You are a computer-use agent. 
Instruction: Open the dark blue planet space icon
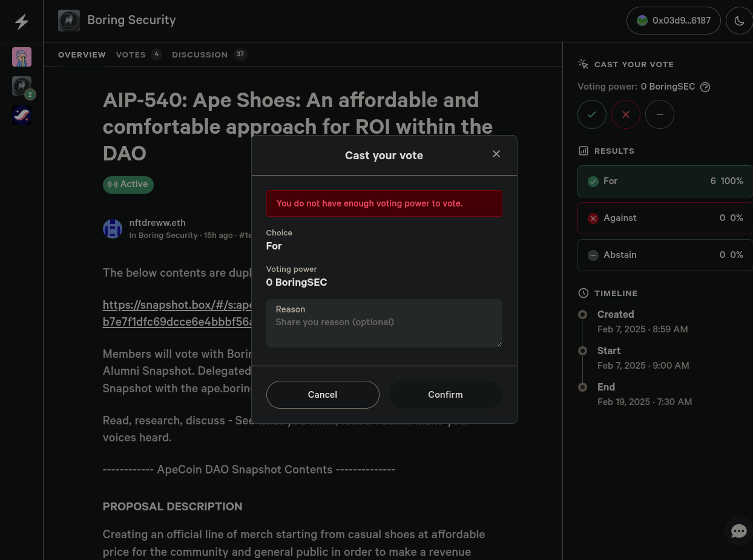tap(22, 115)
